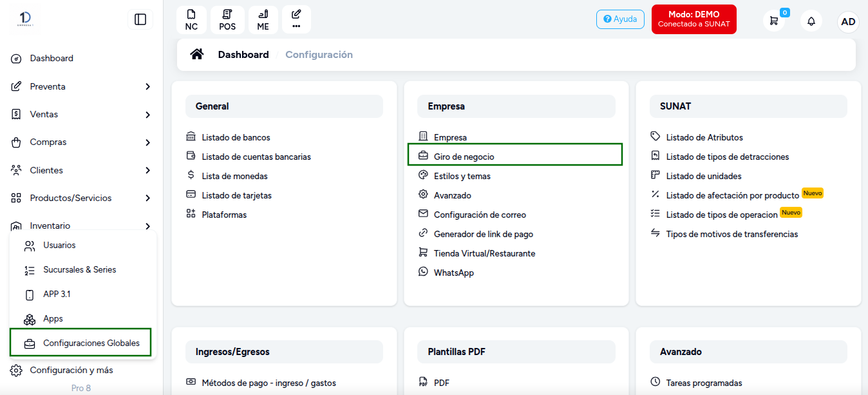Open the ME quick shortcut
The image size is (868, 395).
point(263,19)
